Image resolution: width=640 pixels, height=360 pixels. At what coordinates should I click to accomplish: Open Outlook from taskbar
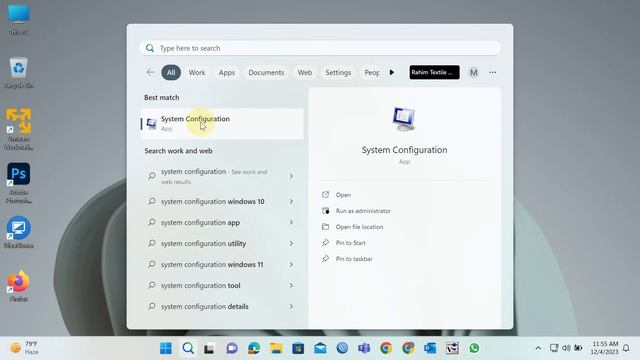tap(430, 348)
